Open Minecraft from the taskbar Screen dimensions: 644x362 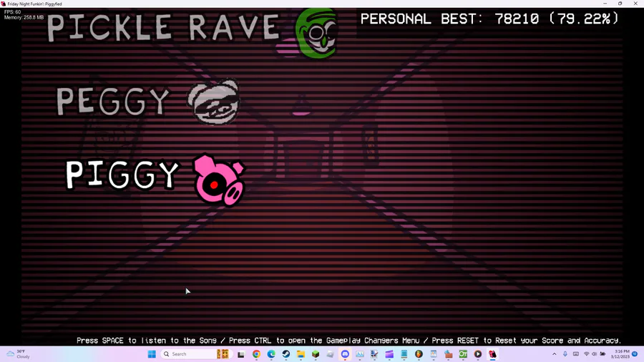[x=316, y=354]
